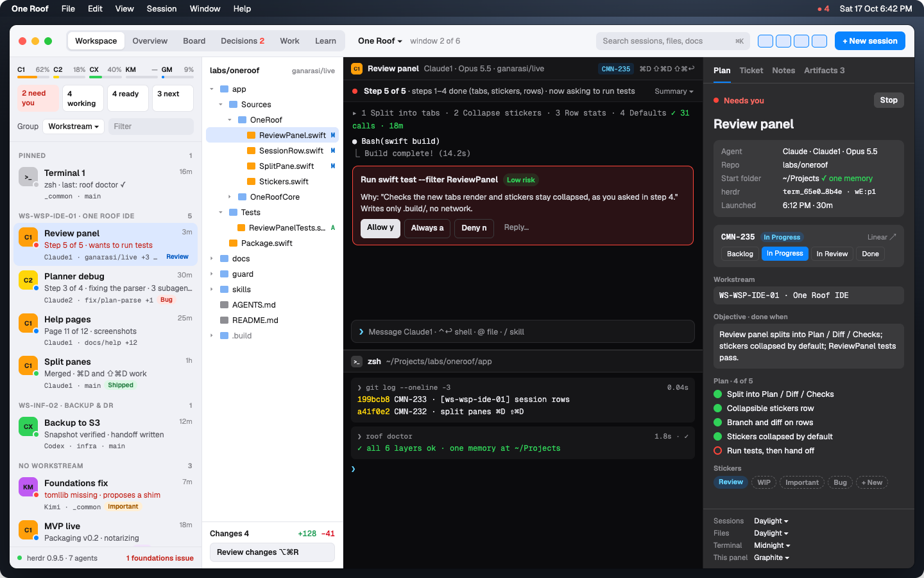Open the Summary dropdown in step header
924x578 pixels.
[x=674, y=91]
